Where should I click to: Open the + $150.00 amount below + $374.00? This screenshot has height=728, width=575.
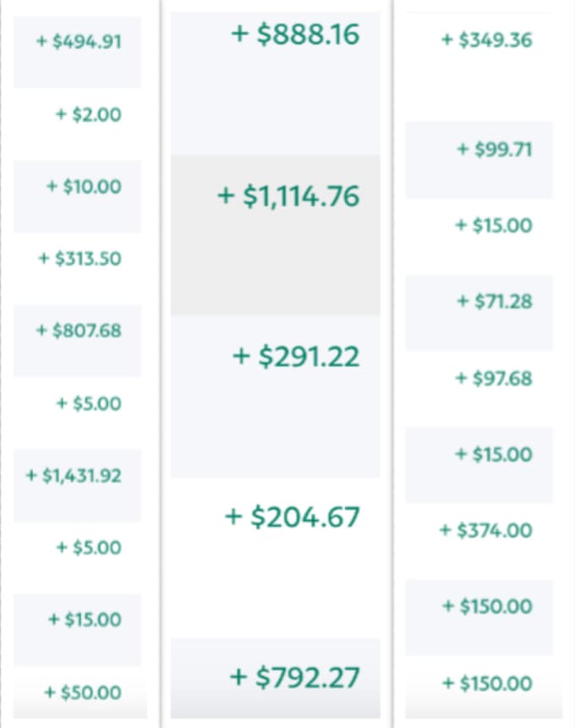tap(487, 606)
